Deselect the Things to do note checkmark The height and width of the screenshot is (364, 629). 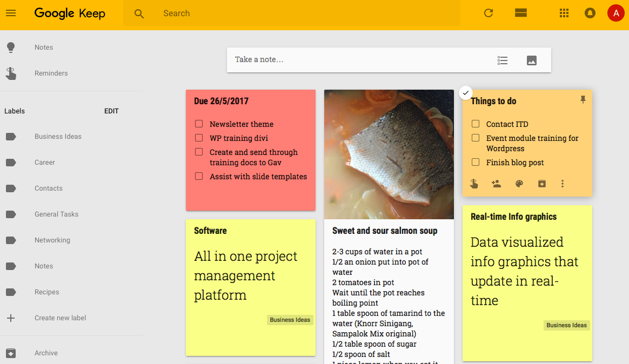tap(465, 93)
